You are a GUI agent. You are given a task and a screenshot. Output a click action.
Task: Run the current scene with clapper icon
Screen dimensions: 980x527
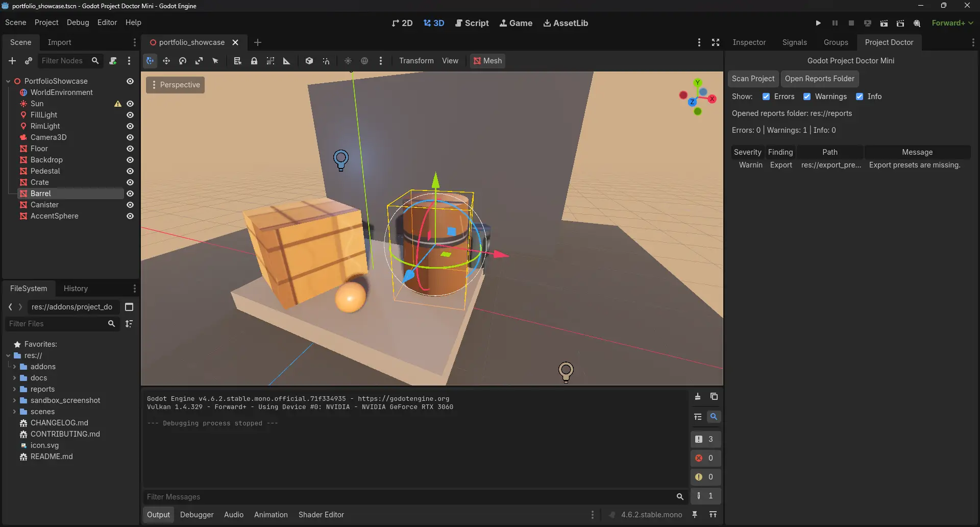[x=884, y=23]
